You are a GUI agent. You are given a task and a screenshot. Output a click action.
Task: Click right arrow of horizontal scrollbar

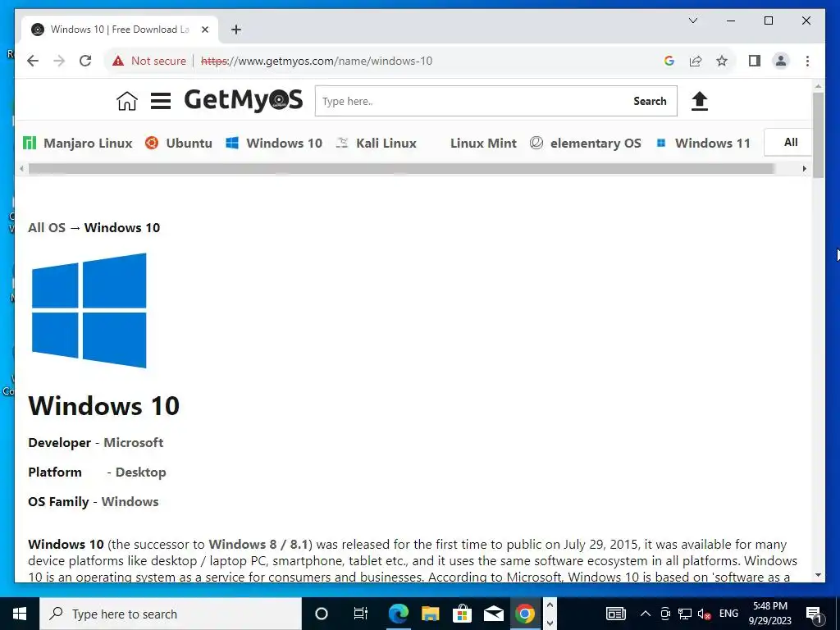(804, 169)
